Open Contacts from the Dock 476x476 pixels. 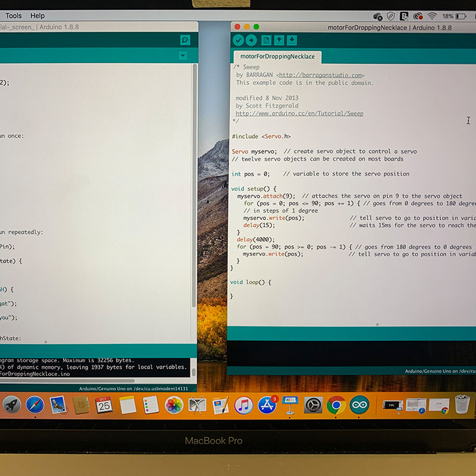coord(81,405)
